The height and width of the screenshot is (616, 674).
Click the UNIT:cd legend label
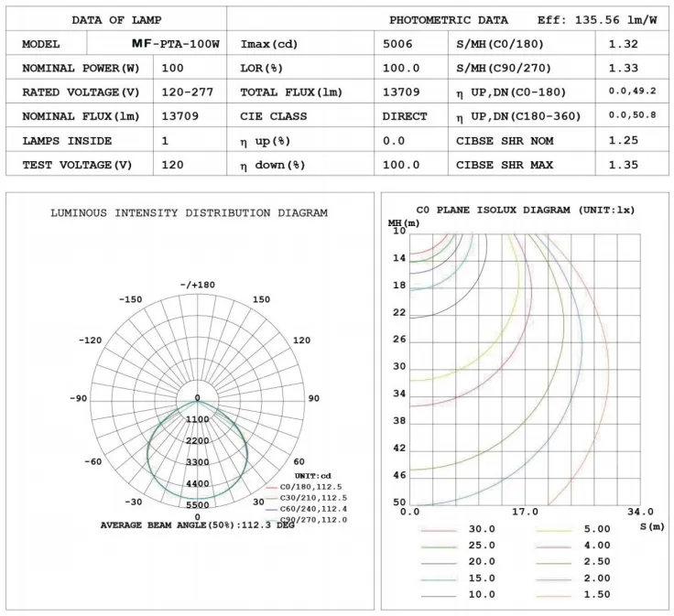313,476
